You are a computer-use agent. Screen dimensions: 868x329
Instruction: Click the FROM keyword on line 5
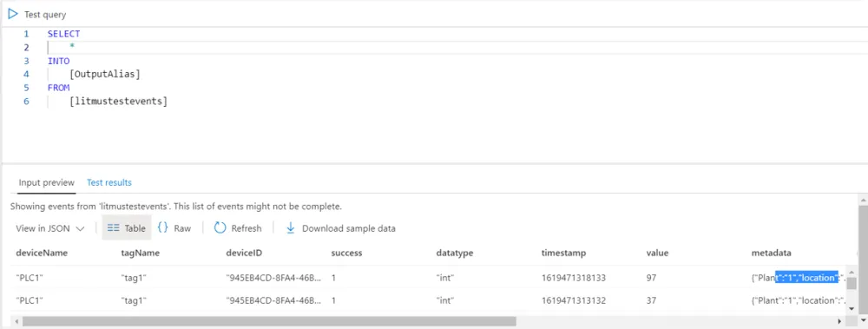point(59,88)
